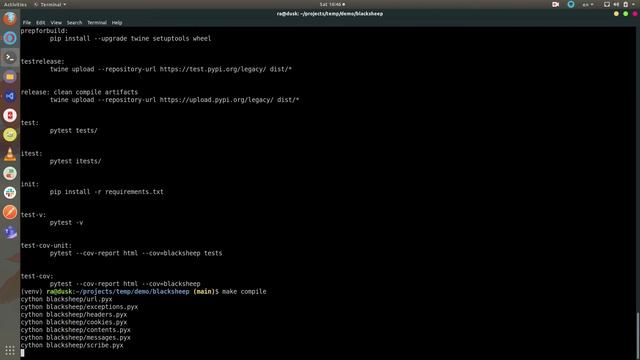Open the Help menu

click(x=117, y=23)
